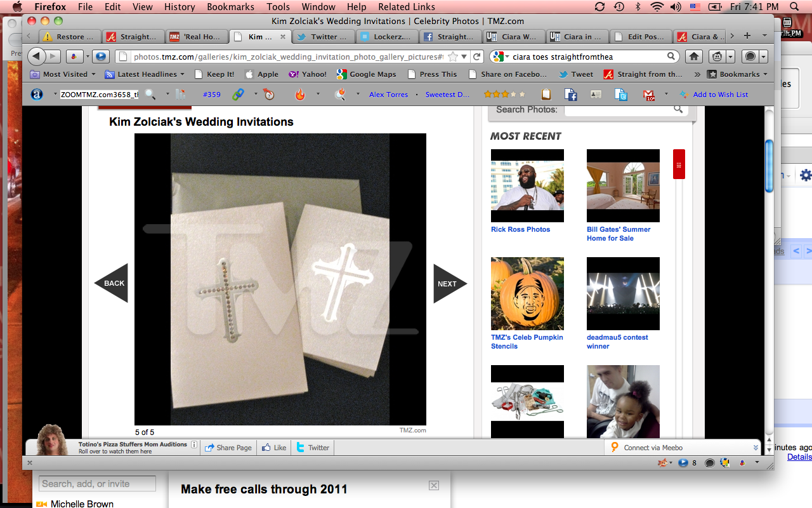The width and height of the screenshot is (812, 508).
Task: Open the History menu in menu bar
Action: click(x=180, y=7)
